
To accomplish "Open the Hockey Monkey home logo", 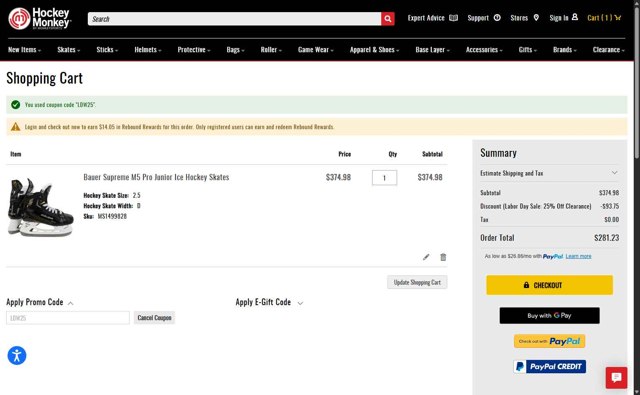I will click(40, 18).
